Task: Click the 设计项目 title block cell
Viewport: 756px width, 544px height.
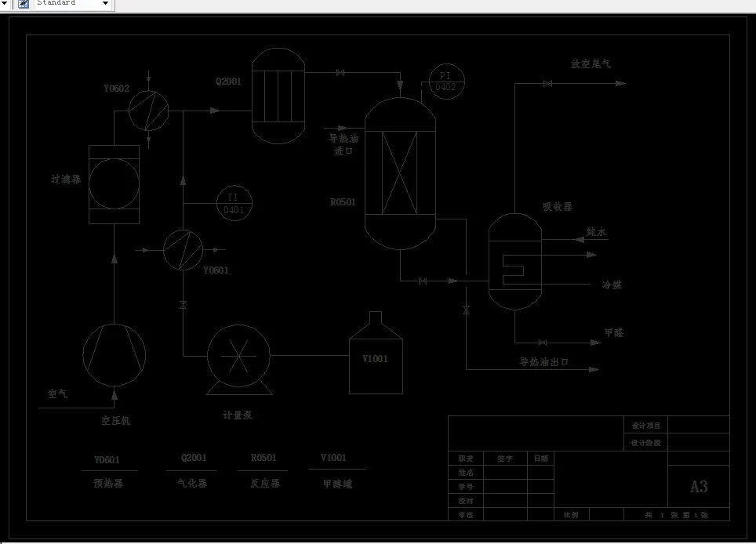Action: [x=645, y=426]
